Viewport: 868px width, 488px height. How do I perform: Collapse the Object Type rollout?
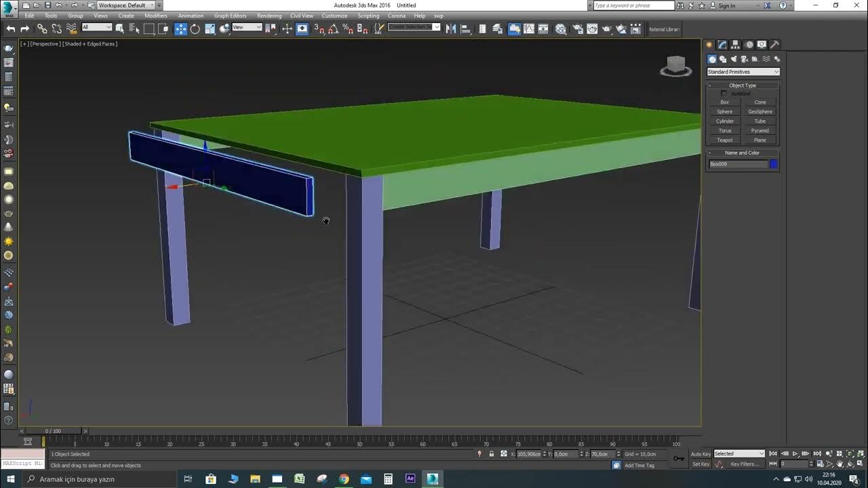(x=743, y=85)
